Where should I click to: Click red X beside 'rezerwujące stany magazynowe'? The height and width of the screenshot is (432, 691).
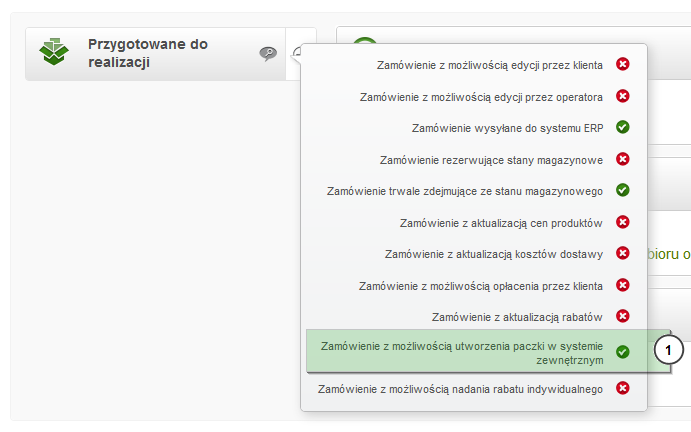click(x=622, y=159)
